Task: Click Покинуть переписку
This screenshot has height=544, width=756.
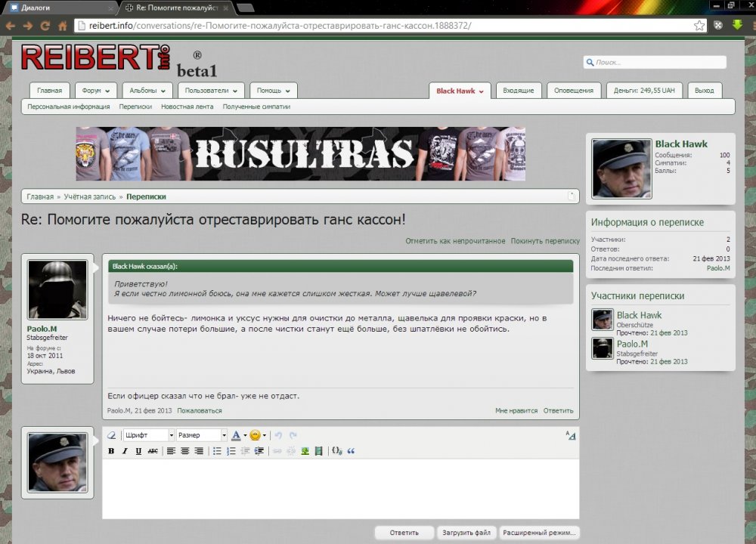Action: 545,241
